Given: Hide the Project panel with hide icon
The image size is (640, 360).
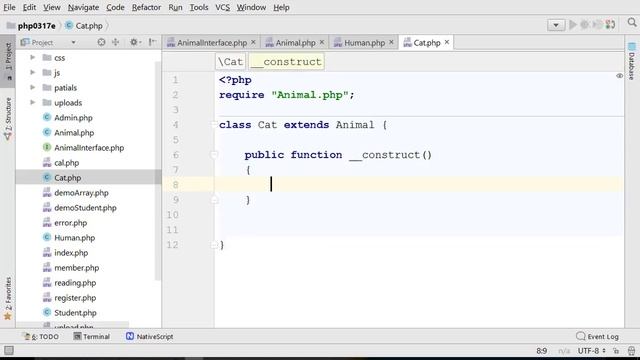Looking at the screenshot, I should pyautogui.click(x=152, y=42).
